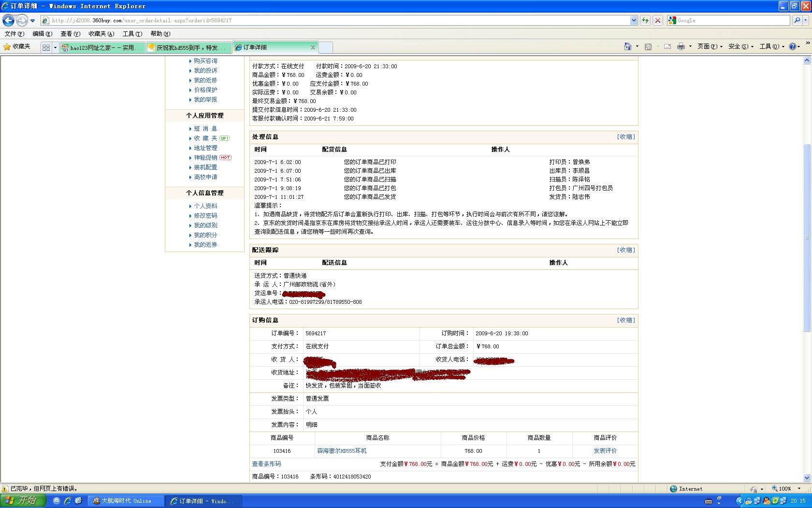Viewport: 812px width, 508px height.
Task: Click the RSS feeds icon
Action: click(648, 47)
